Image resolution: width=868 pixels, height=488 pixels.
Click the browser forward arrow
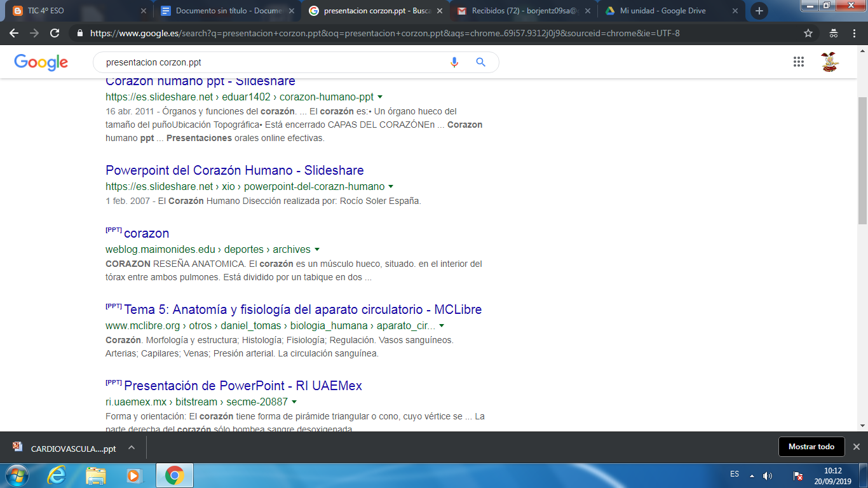tap(34, 33)
